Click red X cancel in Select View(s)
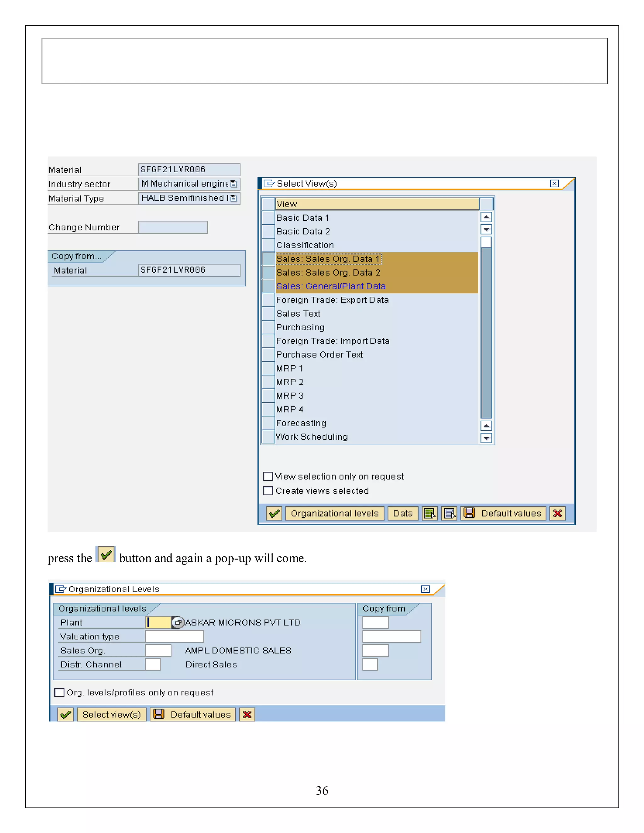Viewport: 644px width, 833px height. point(557,513)
